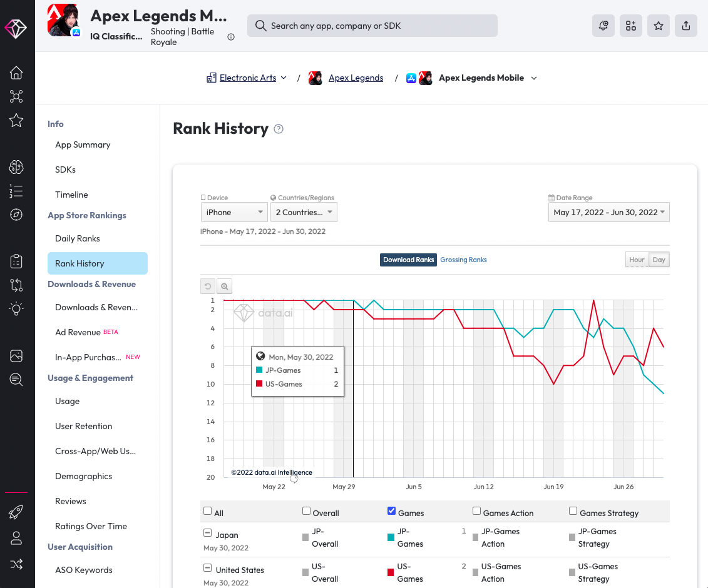Open the date range dropdown

click(x=608, y=212)
